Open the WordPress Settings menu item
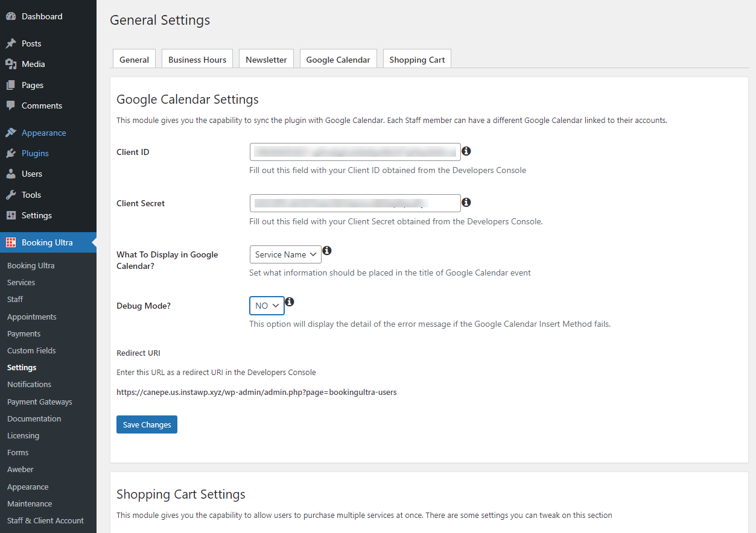Screen dimensions: 756x533 click(x=48, y=215)
